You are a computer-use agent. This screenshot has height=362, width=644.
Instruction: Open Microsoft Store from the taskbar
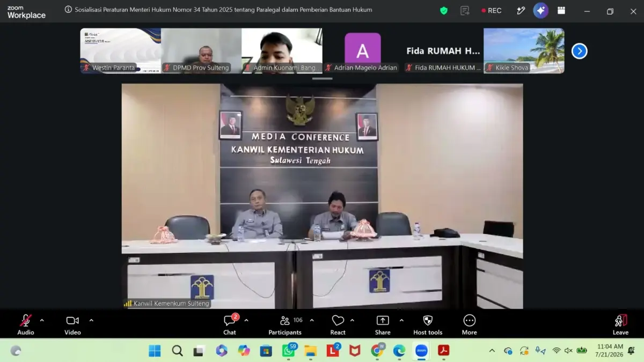coord(266,351)
